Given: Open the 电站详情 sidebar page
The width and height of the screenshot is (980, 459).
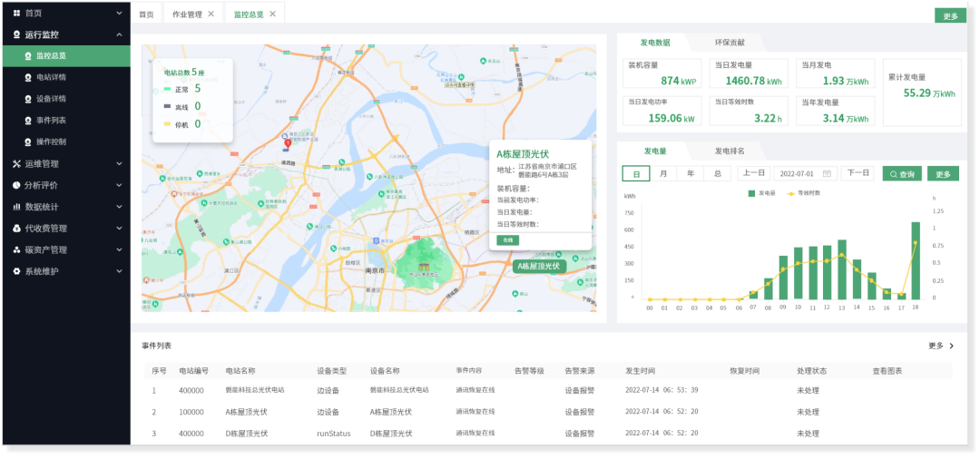Looking at the screenshot, I should point(66,77).
